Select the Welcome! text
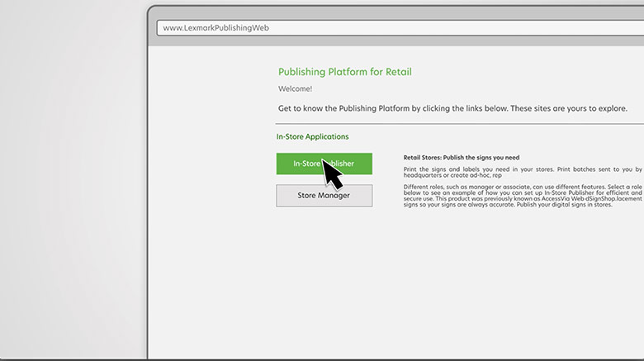The height and width of the screenshot is (361, 644). click(296, 89)
